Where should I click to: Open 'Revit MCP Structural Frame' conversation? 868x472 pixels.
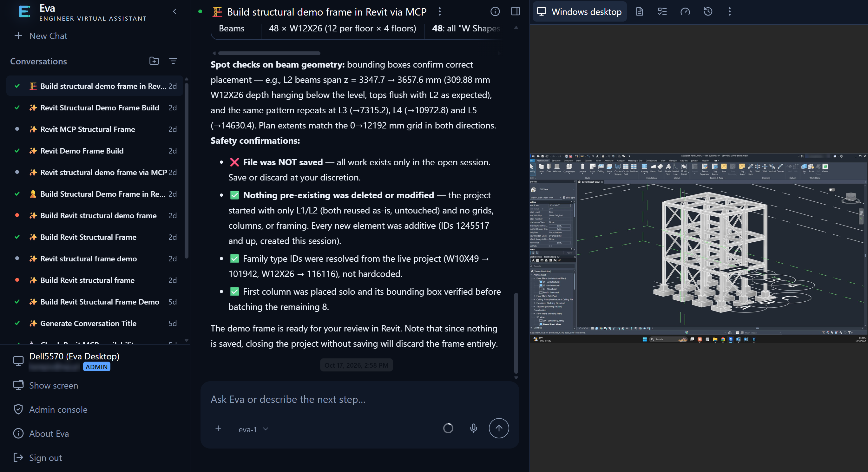pyautogui.click(x=95, y=129)
